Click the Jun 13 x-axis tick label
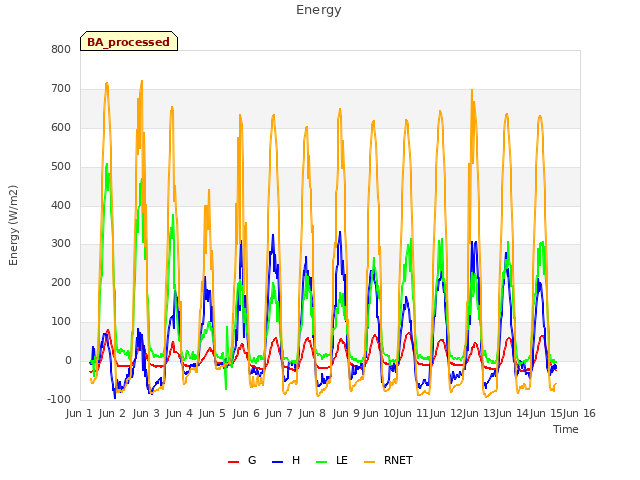The image size is (640, 480). tap(479, 413)
